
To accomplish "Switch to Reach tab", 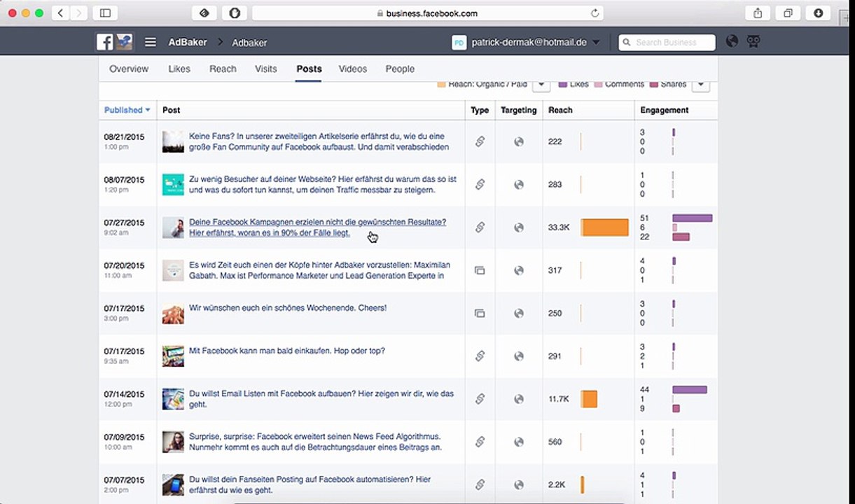I will (x=223, y=69).
